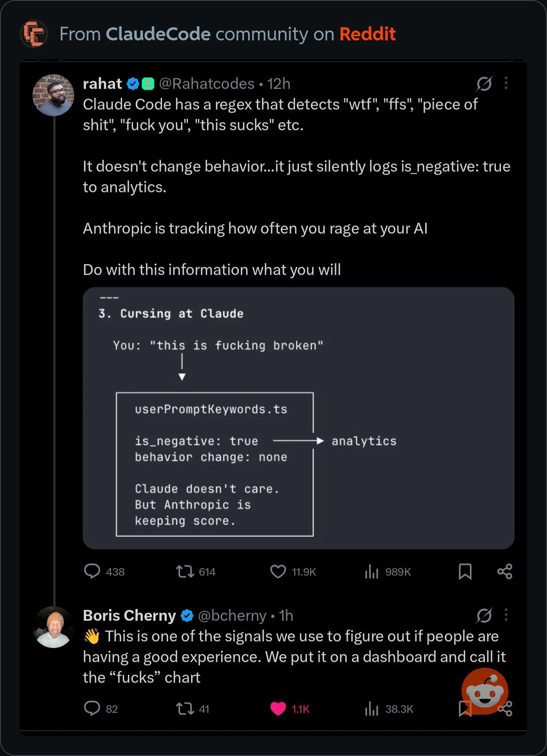
Task: Open more options menu on rahat's tweet
Action: pos(506,83)
